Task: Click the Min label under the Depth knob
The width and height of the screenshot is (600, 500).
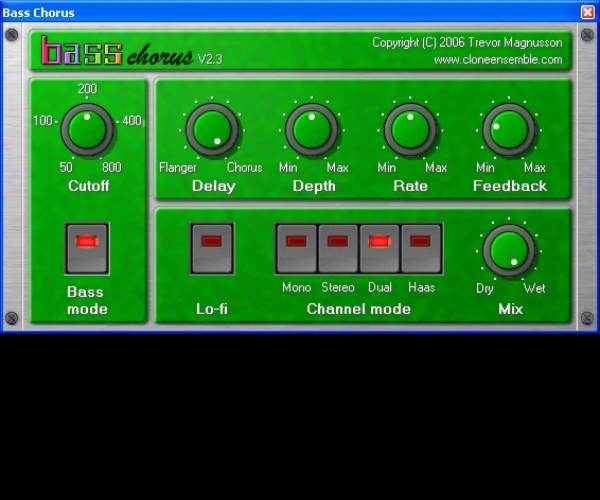Action: coord(288,168)
